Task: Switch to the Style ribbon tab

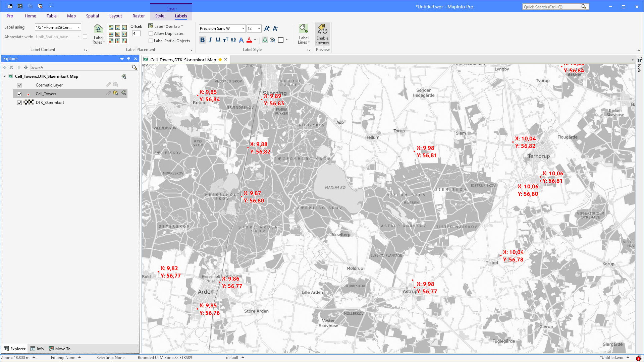Action: 160,16
